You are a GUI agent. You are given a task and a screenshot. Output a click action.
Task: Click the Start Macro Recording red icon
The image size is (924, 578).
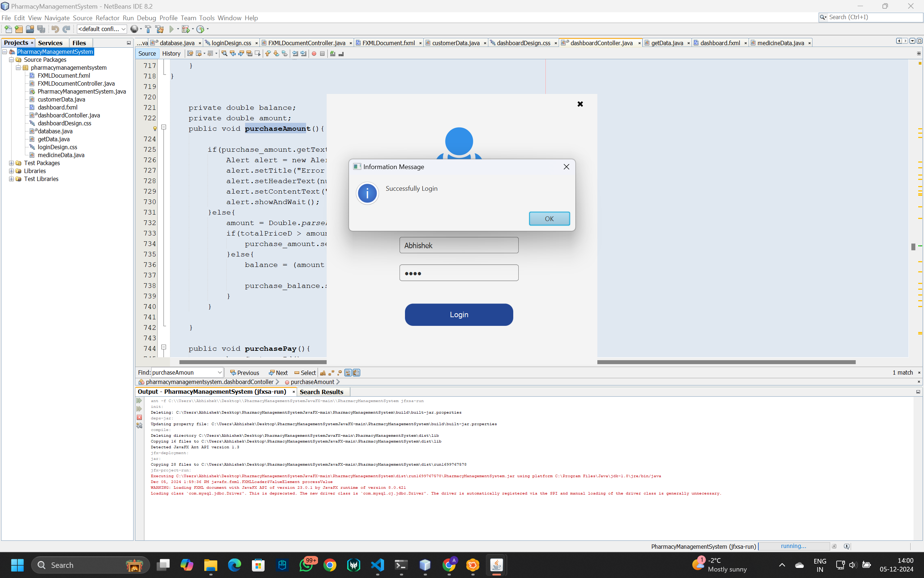314,53
